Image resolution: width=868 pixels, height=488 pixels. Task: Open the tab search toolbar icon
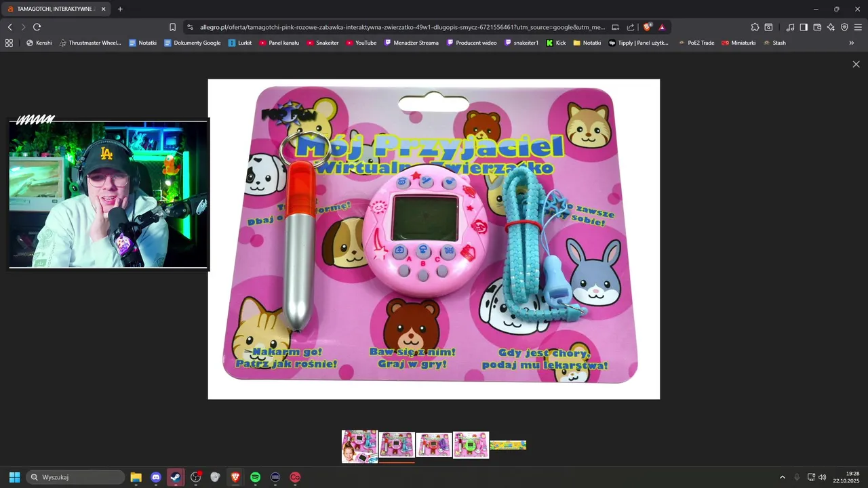[x=768, y=27]
